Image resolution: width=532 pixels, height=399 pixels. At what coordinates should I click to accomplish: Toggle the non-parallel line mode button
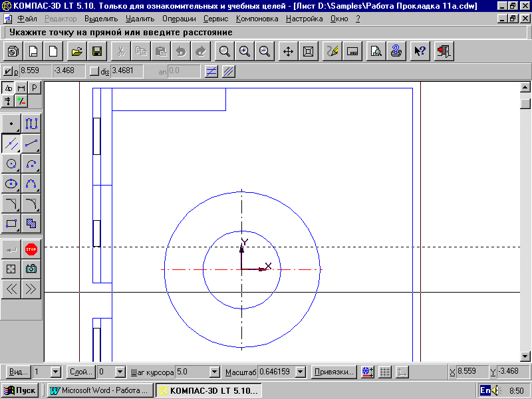point(211,71)
